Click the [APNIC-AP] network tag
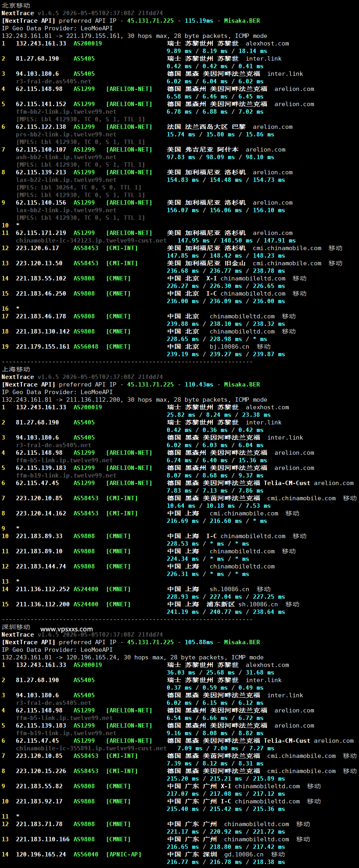The image size is (359, 868). pyautogui.click(x=124, y=854)
